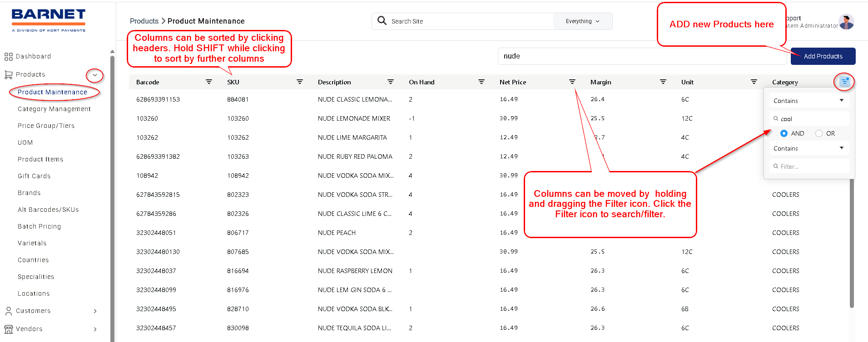Open the Brands page
Image resolution: width=868 pixels, height=342 pixels.
coord(29,193)
